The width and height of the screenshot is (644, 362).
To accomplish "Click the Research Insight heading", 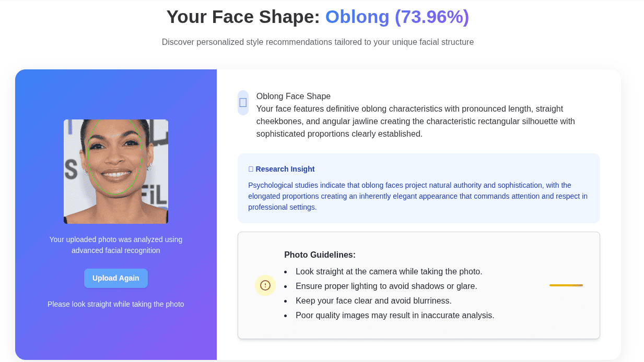I will point(285,169).
